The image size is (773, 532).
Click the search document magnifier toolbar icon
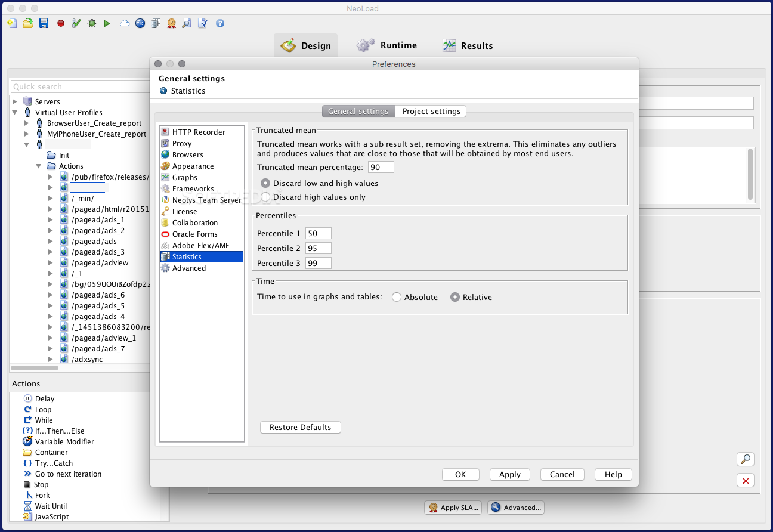187,23
